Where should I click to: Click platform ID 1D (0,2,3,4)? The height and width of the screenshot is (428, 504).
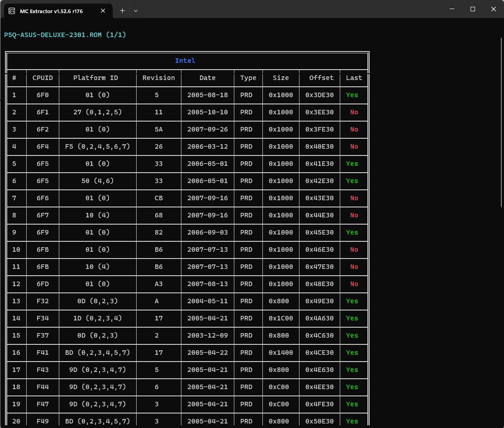pyautogui.click(x=97, y=318)
